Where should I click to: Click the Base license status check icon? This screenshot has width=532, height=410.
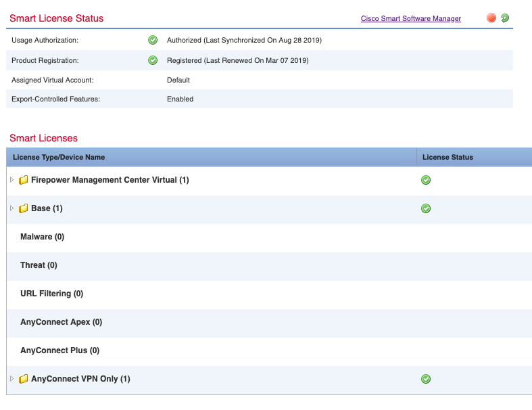coord(426,208)
